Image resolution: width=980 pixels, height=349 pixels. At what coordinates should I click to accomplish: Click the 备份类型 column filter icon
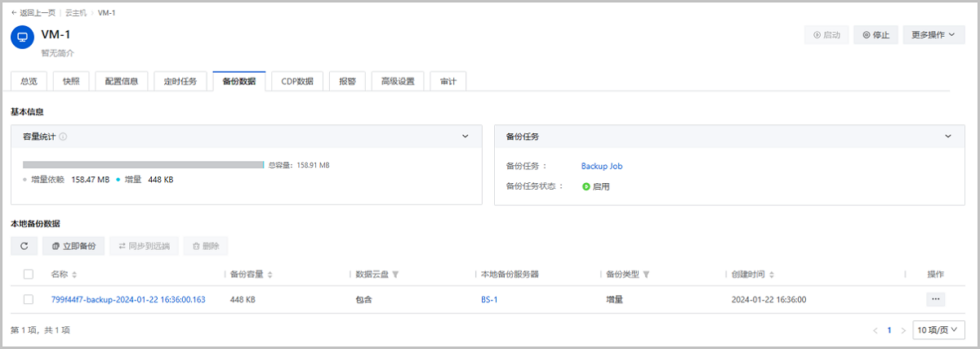[x=646, y=275]
